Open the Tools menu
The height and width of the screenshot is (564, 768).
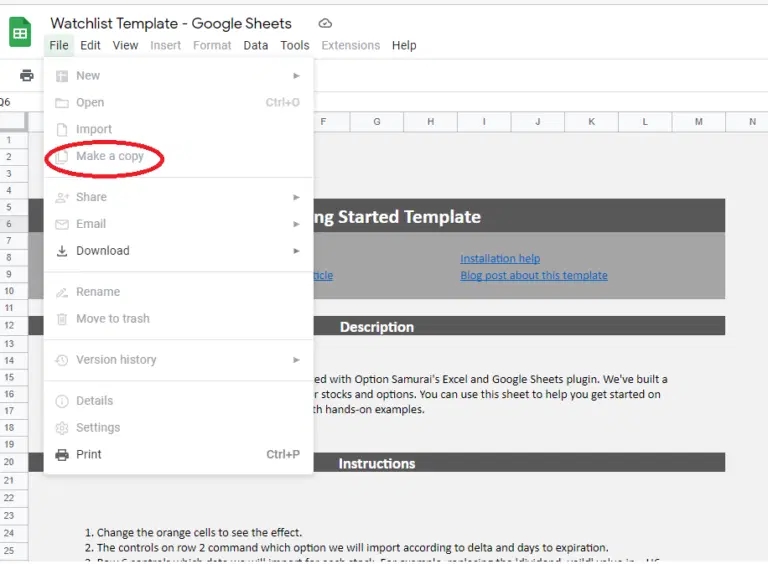[x=295, y=45]
